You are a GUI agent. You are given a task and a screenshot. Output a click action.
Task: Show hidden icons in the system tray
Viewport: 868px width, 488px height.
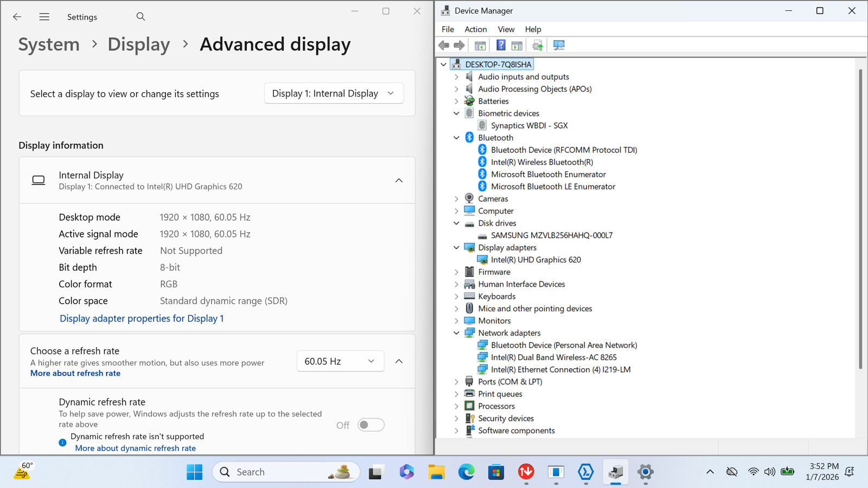pyautogui.click(x=710, y=472)
